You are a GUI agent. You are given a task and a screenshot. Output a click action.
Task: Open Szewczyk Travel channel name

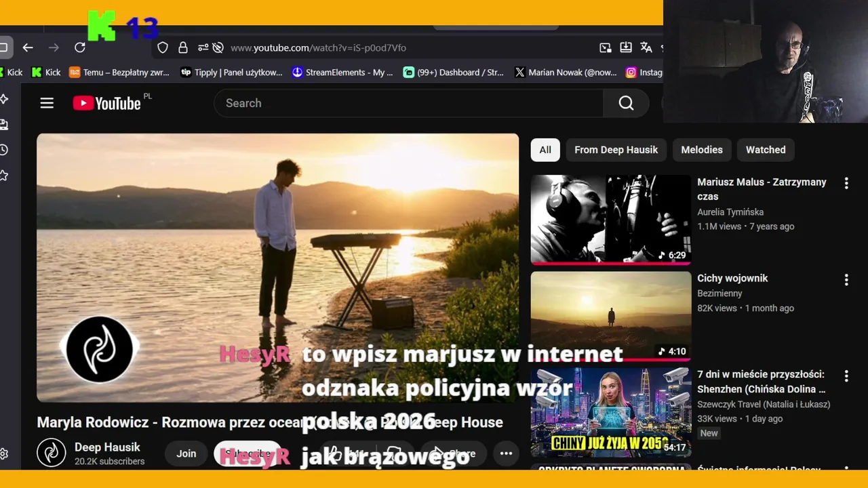pyautogui.click(x=764, y=404)
